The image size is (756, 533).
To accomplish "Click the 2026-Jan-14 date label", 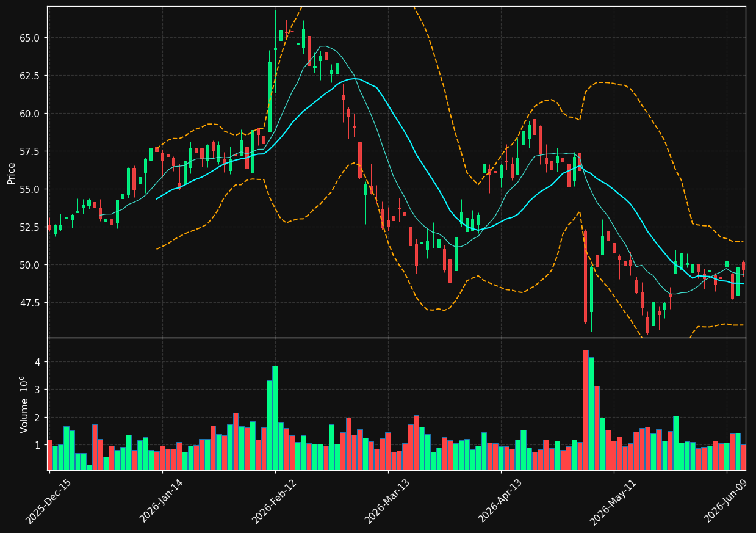I will [161, 501].
